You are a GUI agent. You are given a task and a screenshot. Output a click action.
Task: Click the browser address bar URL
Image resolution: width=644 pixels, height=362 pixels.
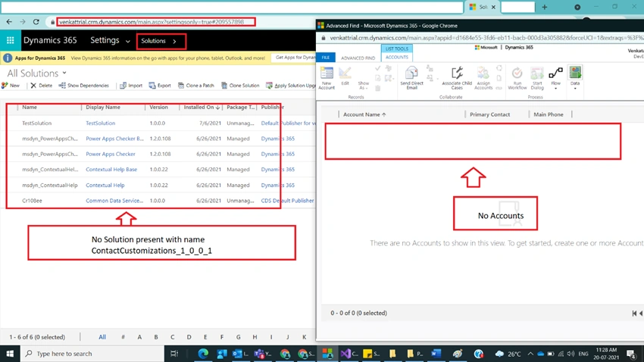152,22
